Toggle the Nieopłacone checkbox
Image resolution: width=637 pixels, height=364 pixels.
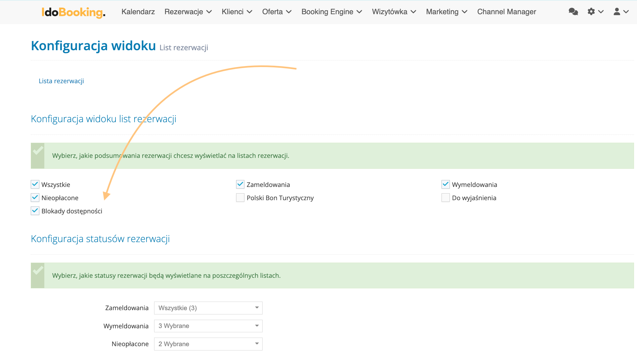(35, 198)
